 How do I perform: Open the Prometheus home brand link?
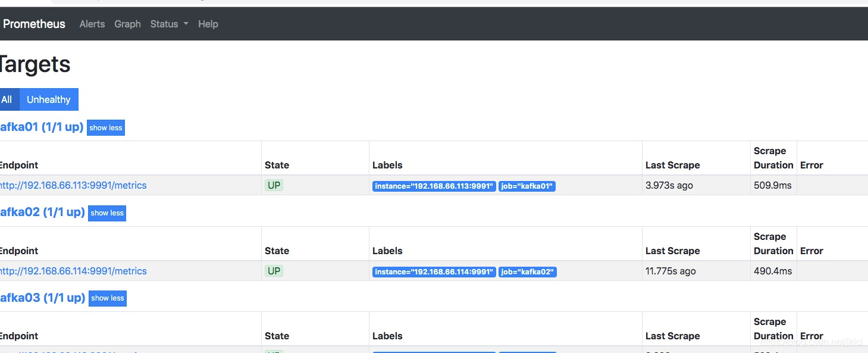[x=34, y=24]
